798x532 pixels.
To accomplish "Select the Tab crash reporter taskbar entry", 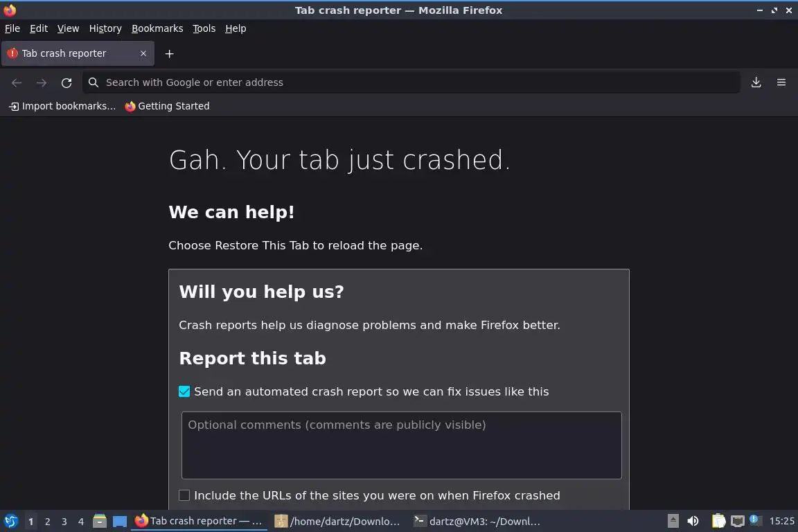I will 199,521.
